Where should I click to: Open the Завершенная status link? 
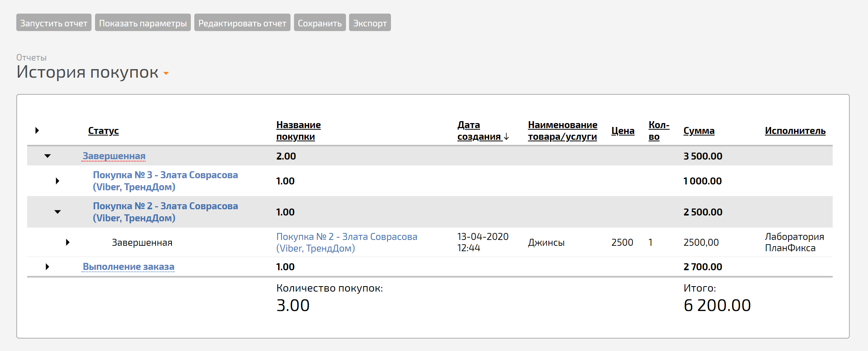click(114, 156)
